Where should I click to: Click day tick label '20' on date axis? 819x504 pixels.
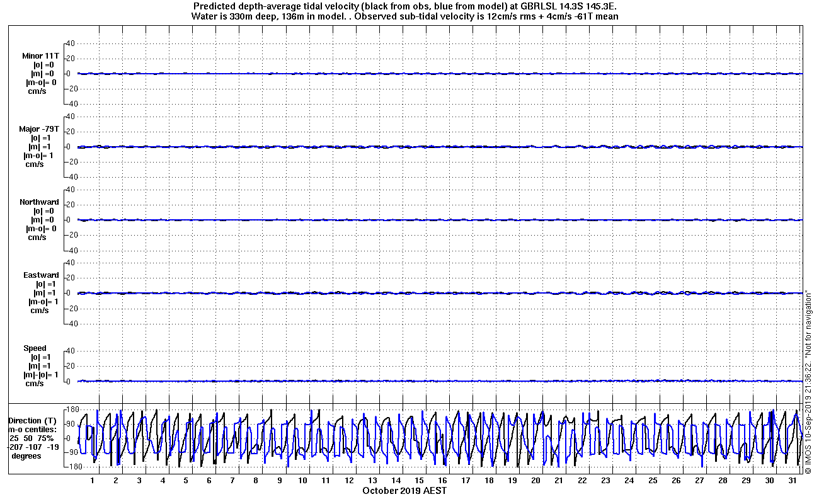pyautogui.click(x=535, y=481)
